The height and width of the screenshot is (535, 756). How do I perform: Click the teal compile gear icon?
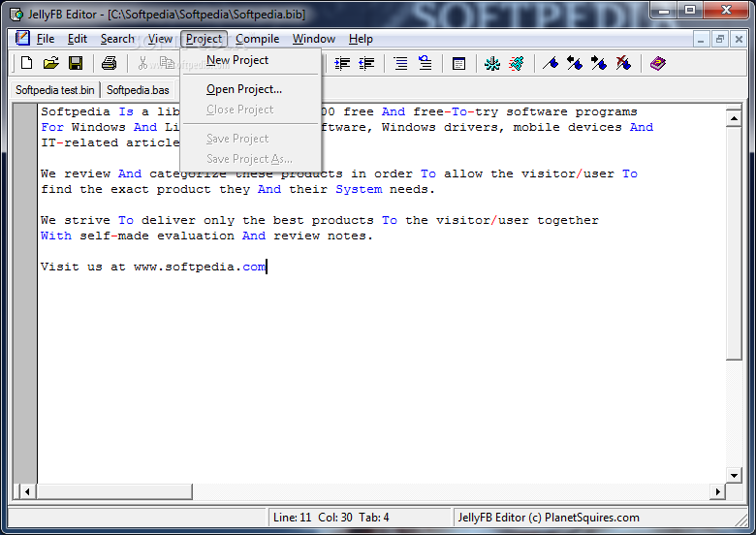(x=492, y=63)
